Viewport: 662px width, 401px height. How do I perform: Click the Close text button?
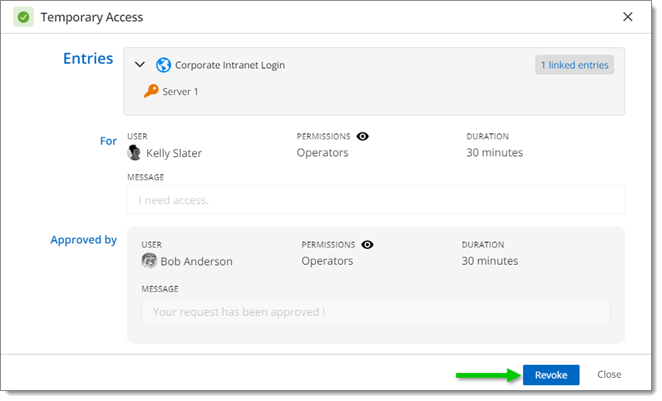coord(609,374)
